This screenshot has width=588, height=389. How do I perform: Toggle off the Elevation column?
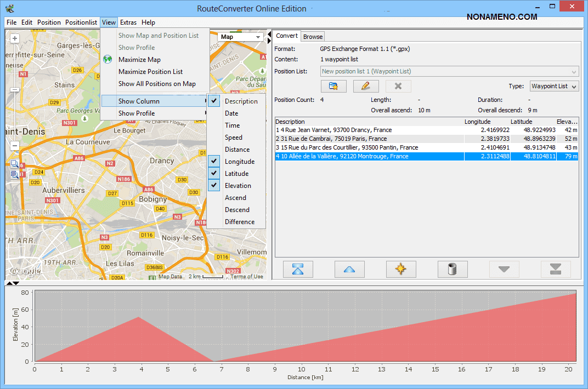pyautogui.click(x=238, y=186)
